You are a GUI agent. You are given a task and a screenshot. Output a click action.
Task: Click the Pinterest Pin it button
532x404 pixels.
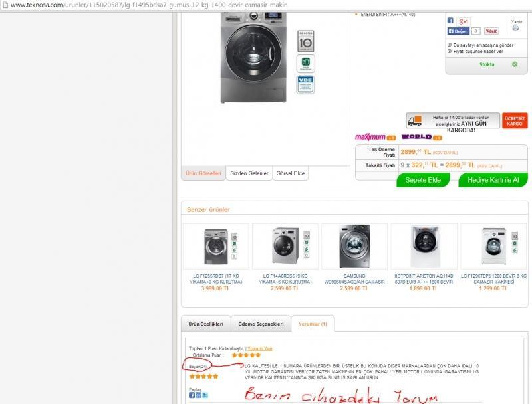pyautogui.click(x=491, y=31)
